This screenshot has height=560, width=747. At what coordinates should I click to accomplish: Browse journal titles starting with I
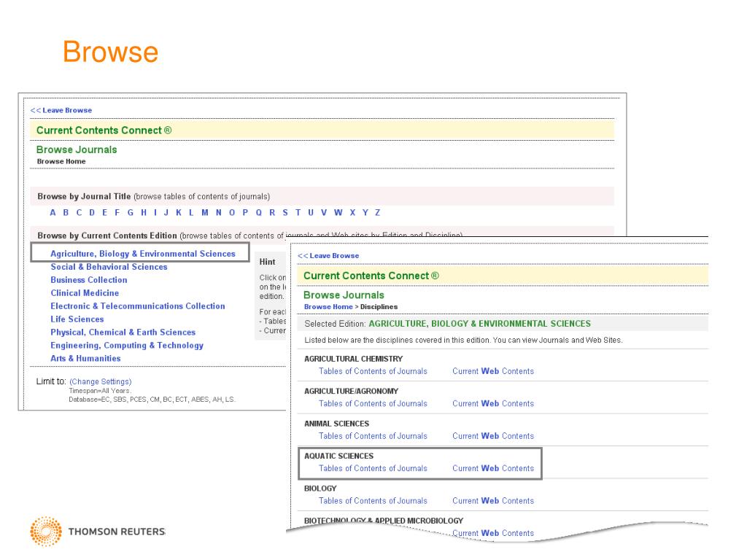pos(155,212)
